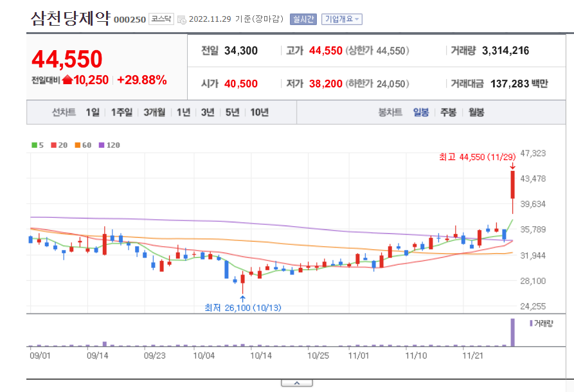Click the stock code 000250
The image size is (574, 392).
130,20
